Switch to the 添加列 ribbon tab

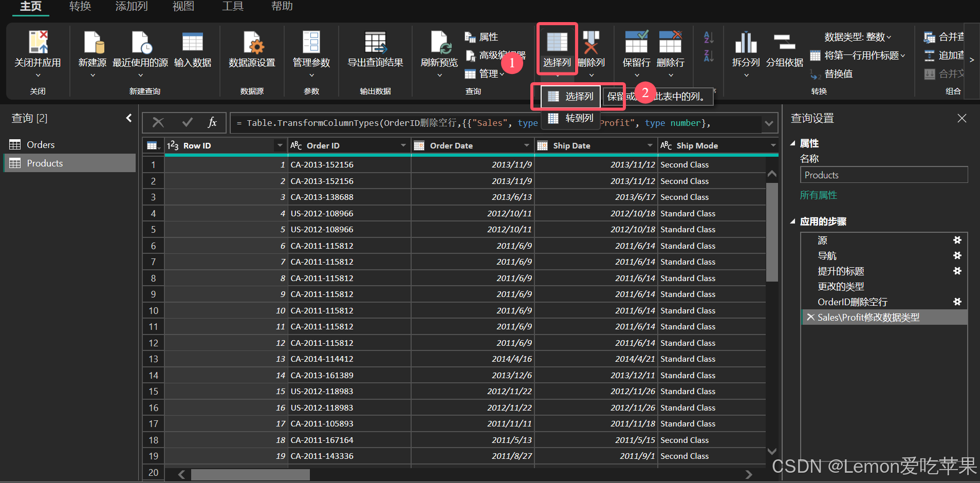[x=132, y=7]
